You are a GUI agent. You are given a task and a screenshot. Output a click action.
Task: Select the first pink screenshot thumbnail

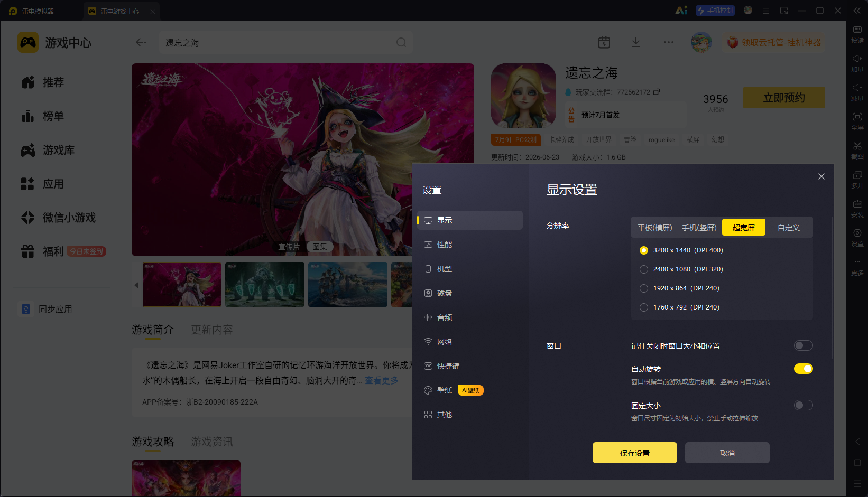pyautogui.click(x=182, y=285)
